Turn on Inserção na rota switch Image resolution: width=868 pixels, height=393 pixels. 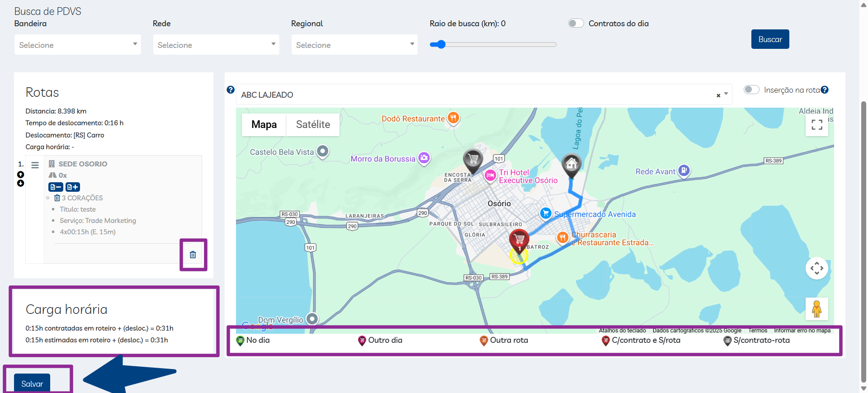751,90
